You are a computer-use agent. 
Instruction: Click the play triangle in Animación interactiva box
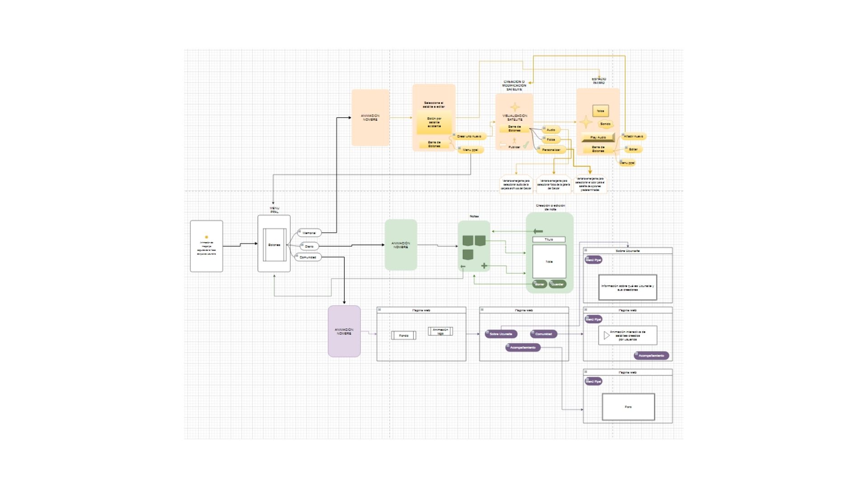click(x=606, y=335)
